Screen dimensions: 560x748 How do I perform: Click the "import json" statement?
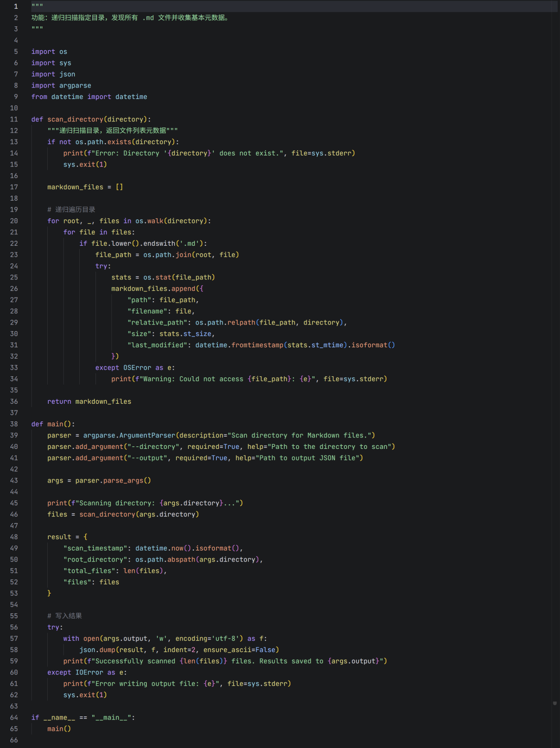pos(53,74)
